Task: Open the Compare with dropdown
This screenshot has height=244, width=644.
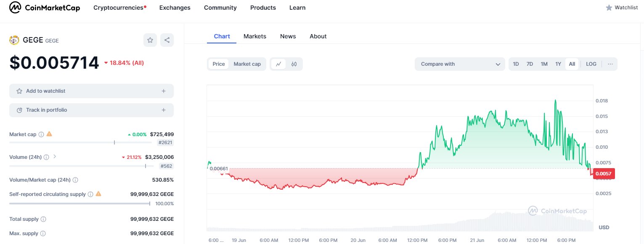Action: point(460,64)
